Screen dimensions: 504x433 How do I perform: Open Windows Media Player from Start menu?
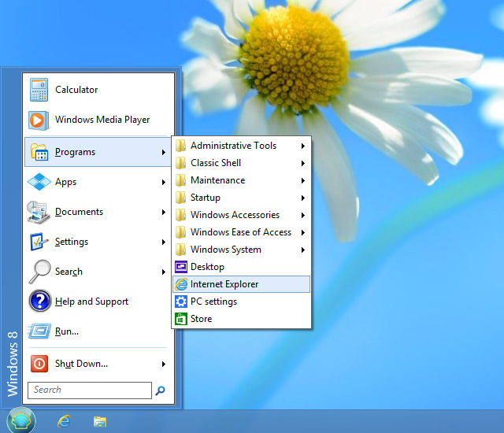(x=39, y=120)
